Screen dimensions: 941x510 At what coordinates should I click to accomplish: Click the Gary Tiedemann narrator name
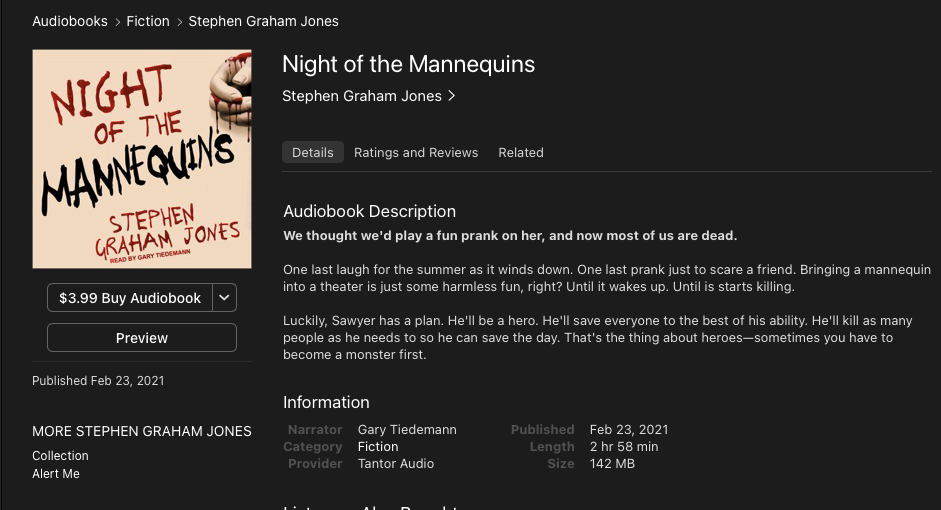(407, 430)
